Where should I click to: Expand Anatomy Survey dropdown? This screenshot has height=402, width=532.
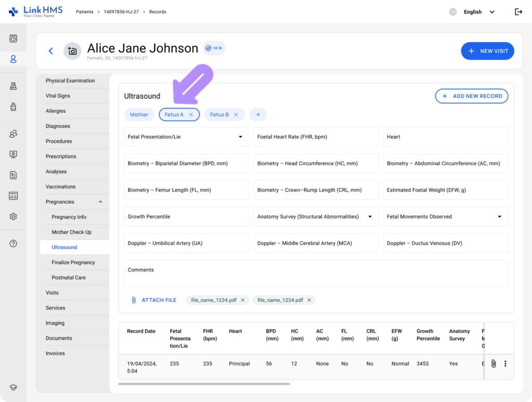(370, 217)
